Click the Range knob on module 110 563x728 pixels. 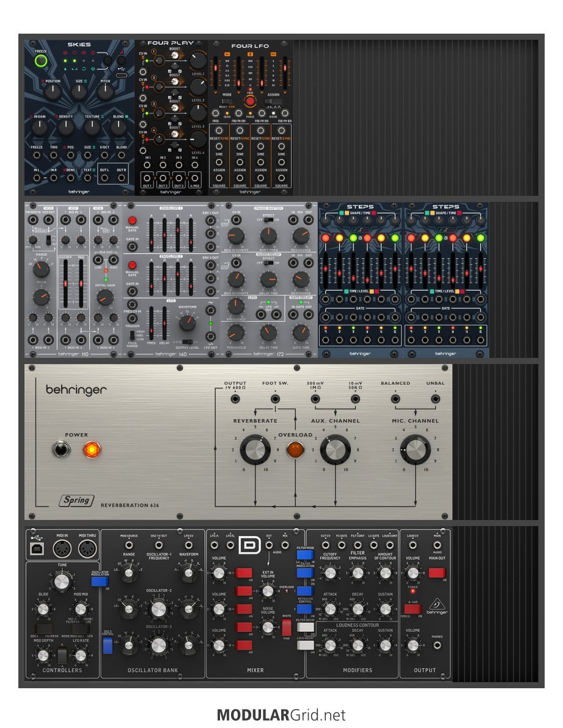pos(41,269)
